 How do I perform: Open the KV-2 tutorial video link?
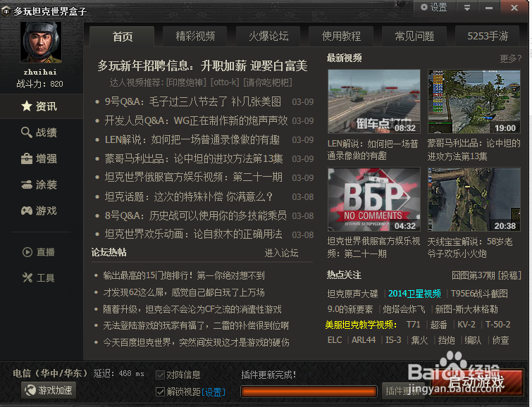[x=466, y=325]
